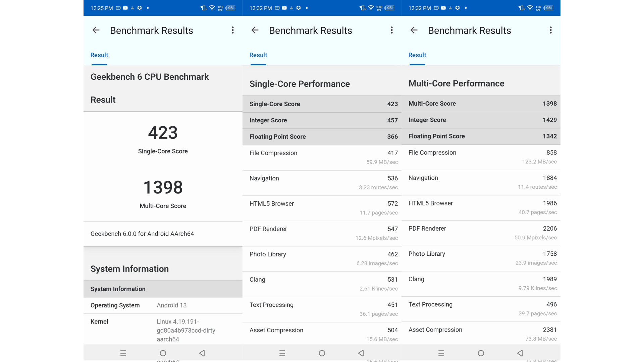Tap Single-Core Score 423 row
The height and width of the screenshot is (362, 644).
(x=322, y=104)
